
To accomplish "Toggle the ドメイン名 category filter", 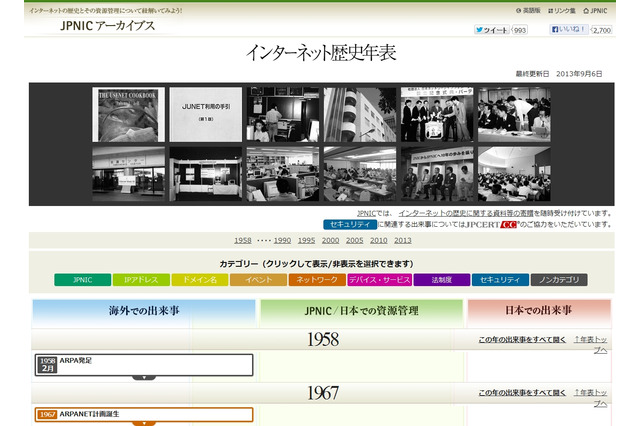I will click(200, 280).
